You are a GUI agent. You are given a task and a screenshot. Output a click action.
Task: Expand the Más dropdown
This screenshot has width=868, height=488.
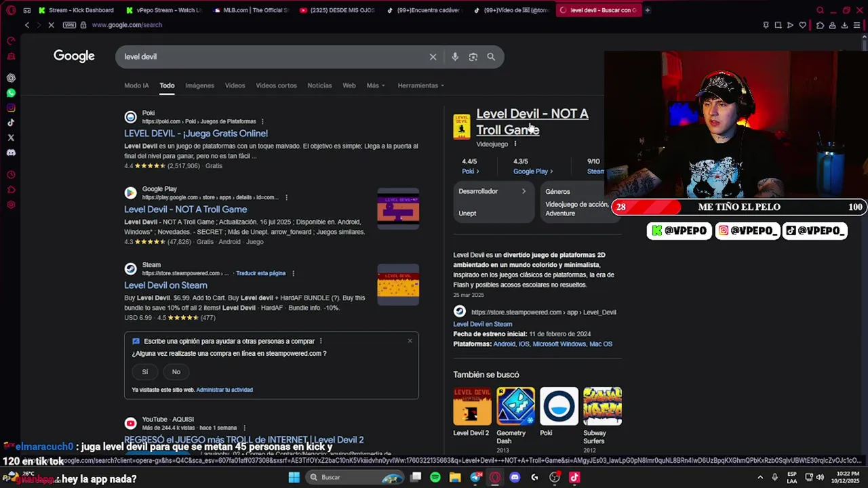click(x=376, y=85)
